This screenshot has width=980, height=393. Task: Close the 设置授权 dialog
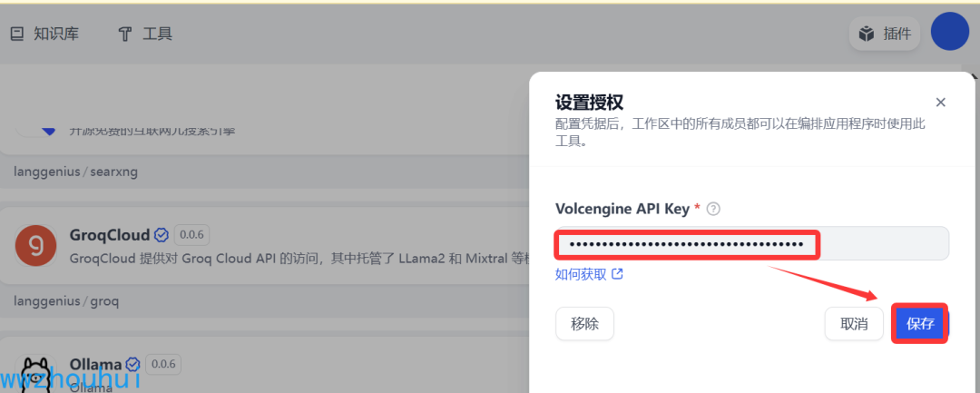pos(940,102)
